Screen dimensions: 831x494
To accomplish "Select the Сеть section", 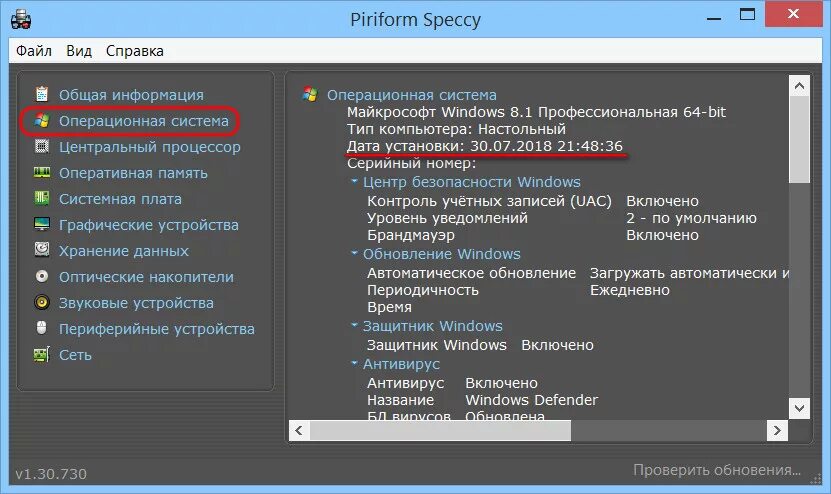I will click(75, 355).
